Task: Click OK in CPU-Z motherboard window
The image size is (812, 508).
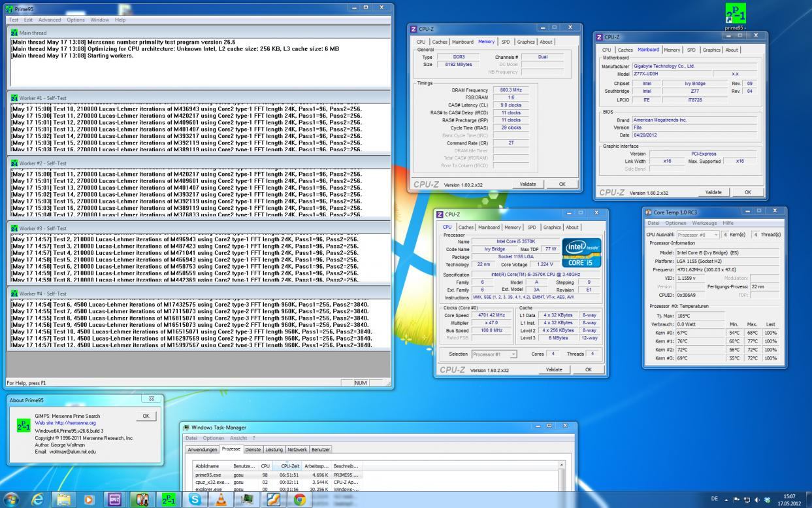Action: (748, 192)
